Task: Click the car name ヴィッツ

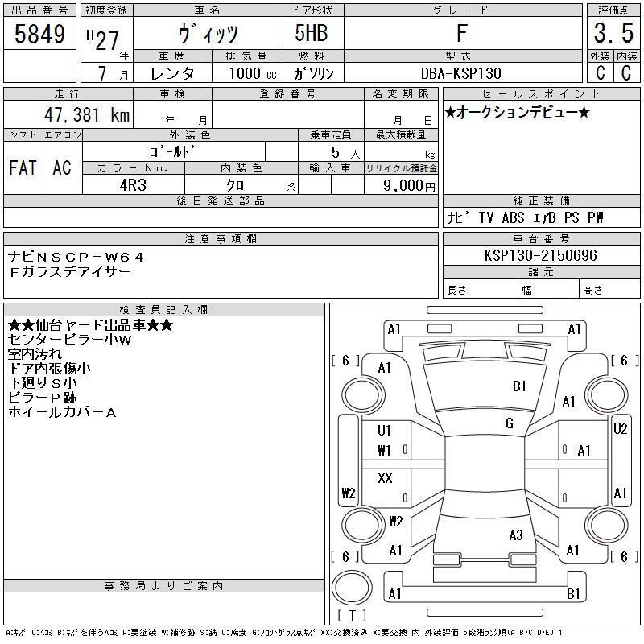Action: click(x=208, y=34)
